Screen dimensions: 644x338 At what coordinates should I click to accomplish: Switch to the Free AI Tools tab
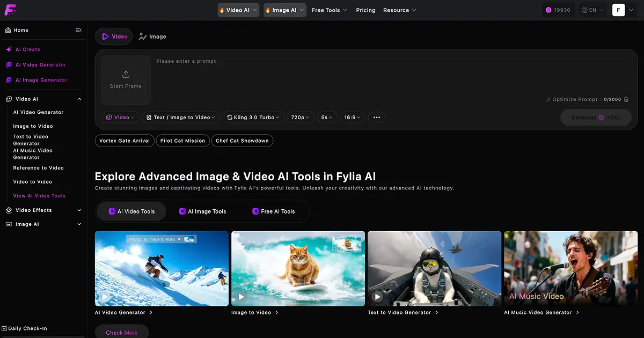coord(274,211)
